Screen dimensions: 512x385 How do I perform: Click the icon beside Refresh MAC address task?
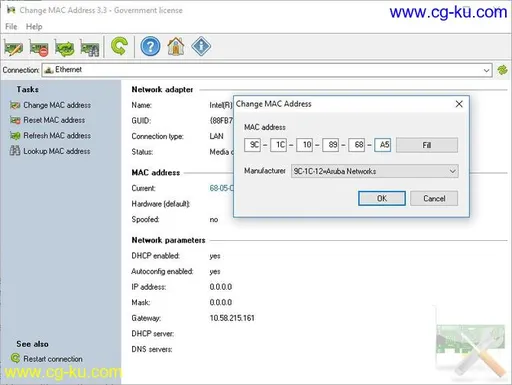15,136
